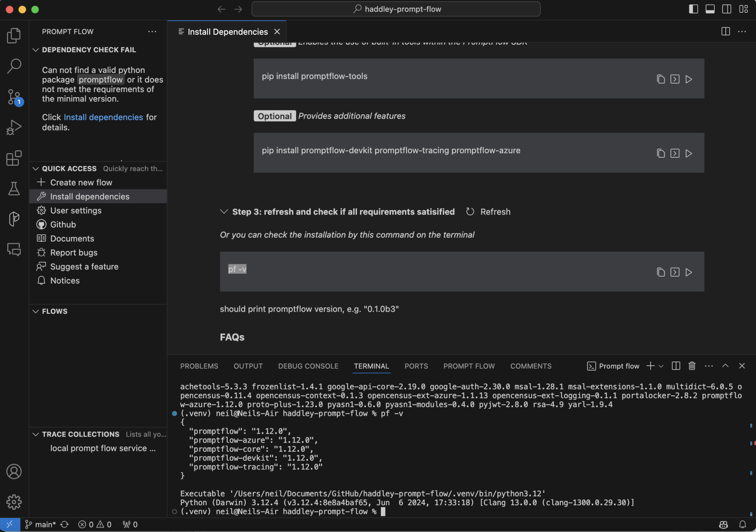The width and height of the screenshot is (756, 532).
Task: Open Run and Debug view
Action: [x=14, y=127]
